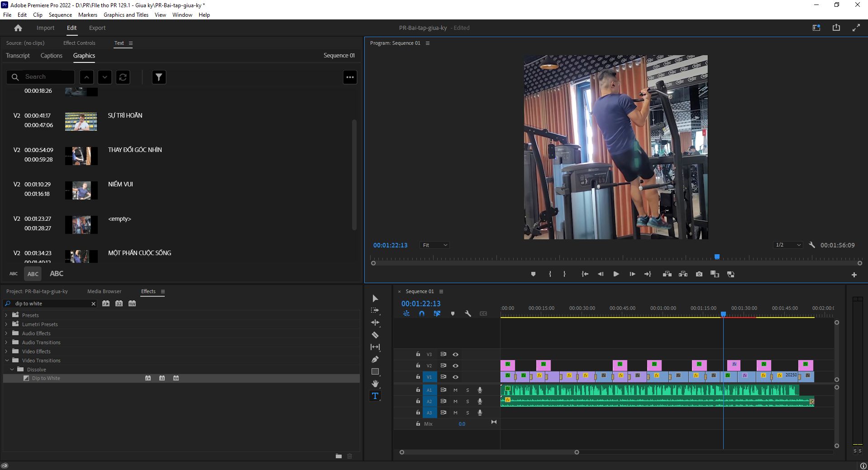Select the Razor tool in toolbar
The width and height of the screenshot is (868, 470).
pos(375,335)
